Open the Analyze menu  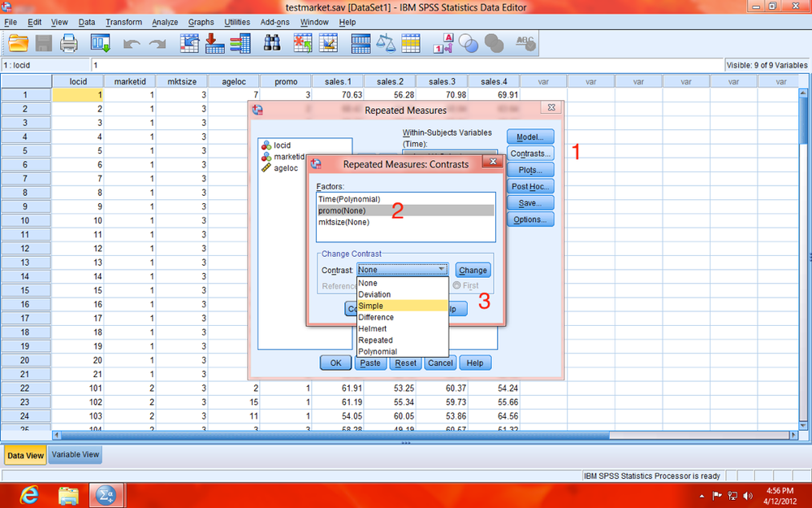pyautogui.click(x=165, y=22)
